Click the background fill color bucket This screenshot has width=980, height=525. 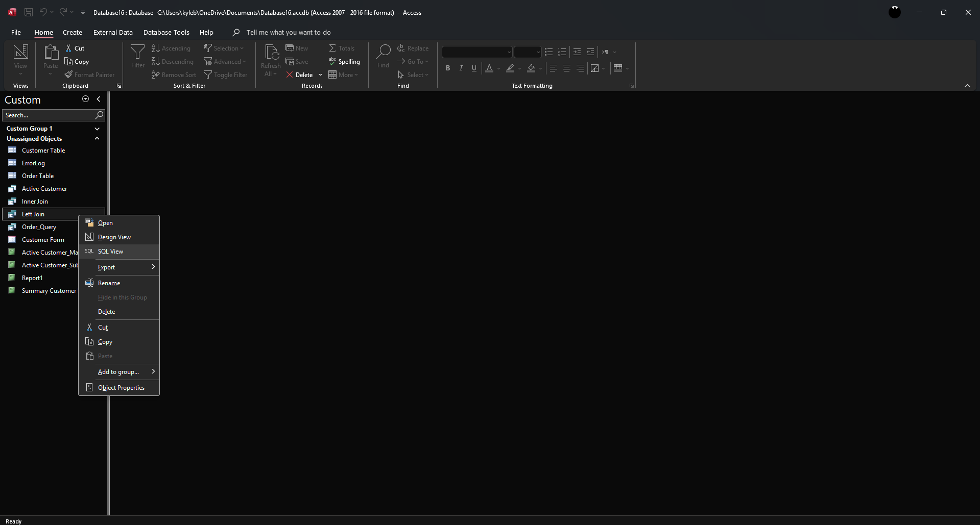[531, 68]
